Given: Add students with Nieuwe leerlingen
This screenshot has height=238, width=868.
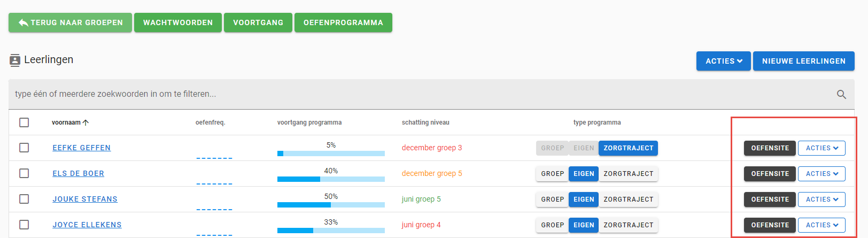Looking at the screenshot, I should [x=804, y=61].
